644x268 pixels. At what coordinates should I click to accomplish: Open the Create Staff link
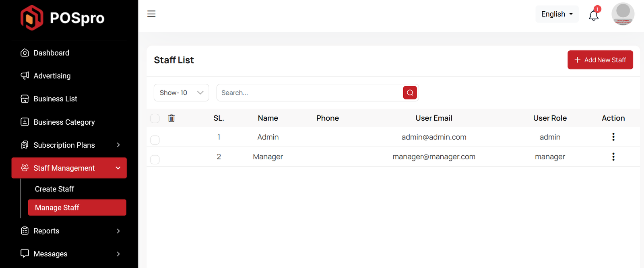click(55, 189)
